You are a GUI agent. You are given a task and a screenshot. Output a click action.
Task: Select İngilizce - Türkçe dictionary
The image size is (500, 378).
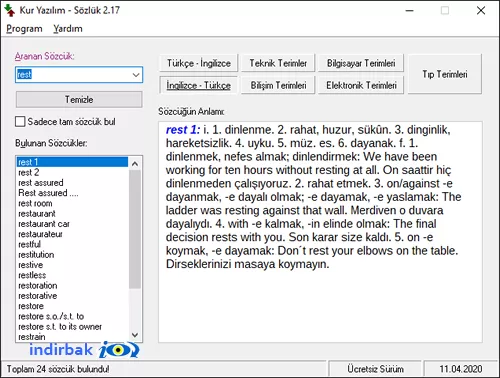[x=199, y=85]
